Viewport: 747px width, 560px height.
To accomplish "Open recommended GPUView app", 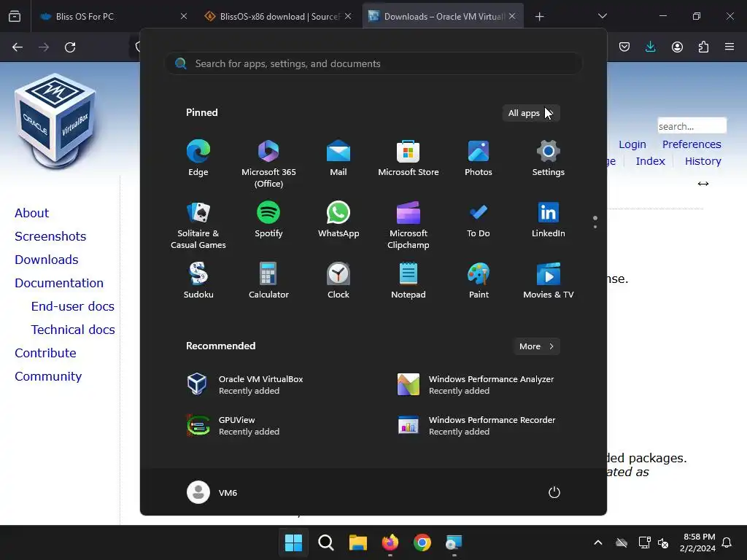I will pos(233,425).
